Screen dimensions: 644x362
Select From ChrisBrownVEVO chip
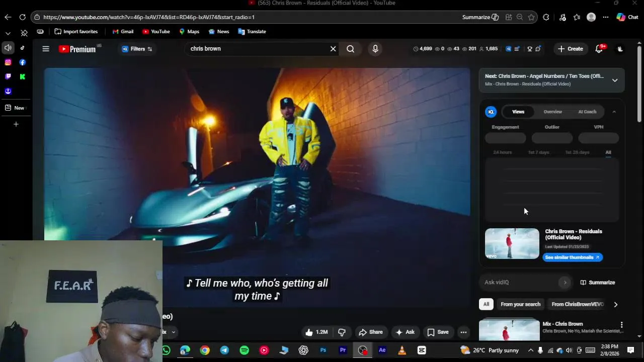(577, 304)
